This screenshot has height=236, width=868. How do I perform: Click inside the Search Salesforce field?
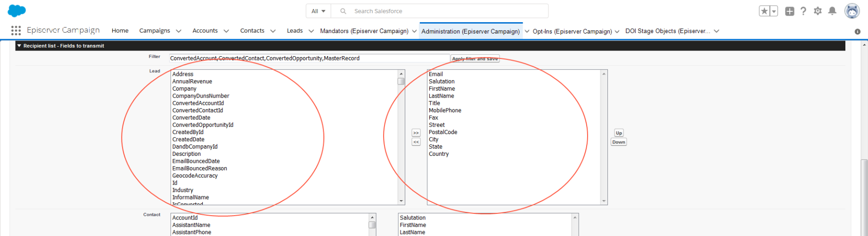448,11
